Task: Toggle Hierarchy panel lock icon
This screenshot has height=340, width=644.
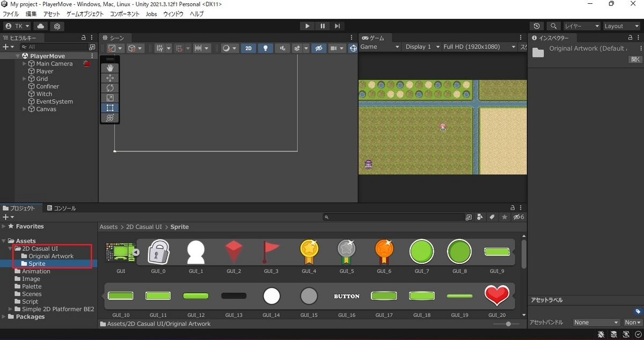Action: click(x=83, y=38)
